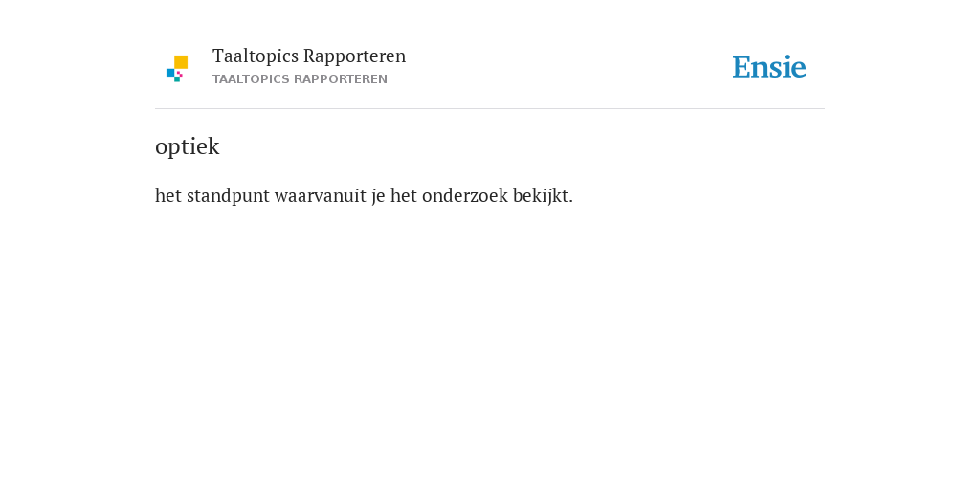
Task: Open the blue Ensie logo link
Action: pos(769,67)
